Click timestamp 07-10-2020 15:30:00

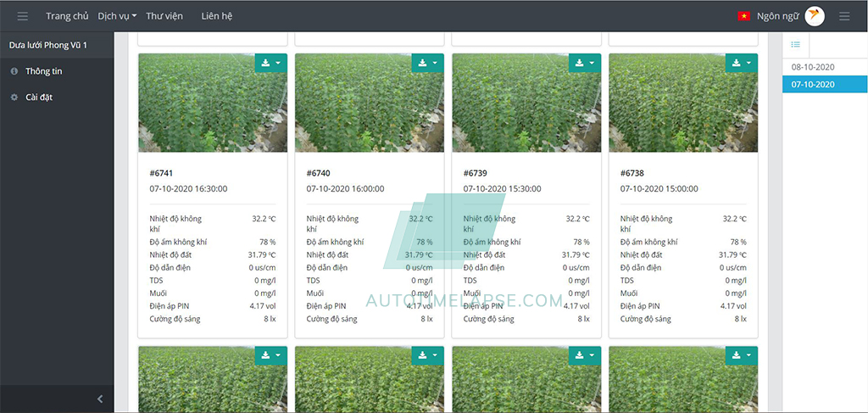(x=502, y=189)
